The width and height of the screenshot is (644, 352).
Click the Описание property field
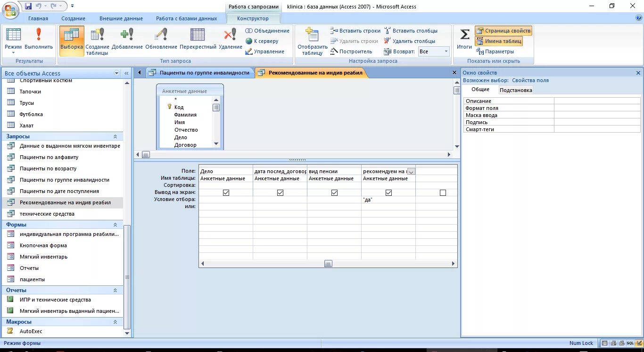pyautogui.click(x=597, y=101)
